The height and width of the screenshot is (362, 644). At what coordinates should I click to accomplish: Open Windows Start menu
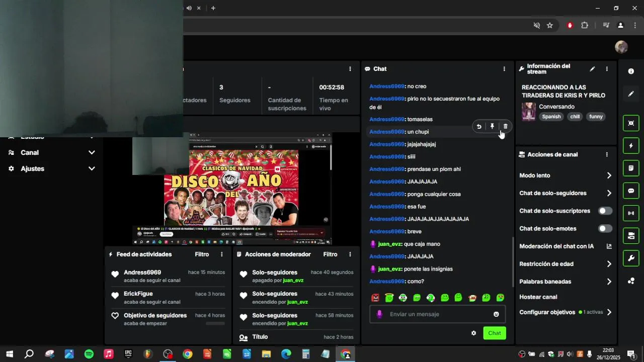coord(10,354)
